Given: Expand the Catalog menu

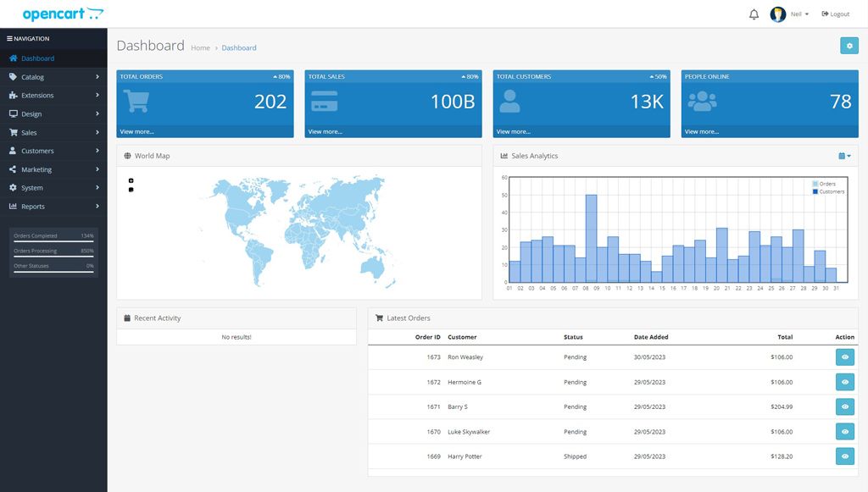Looking at the screenshot, I should click(53, 77).
